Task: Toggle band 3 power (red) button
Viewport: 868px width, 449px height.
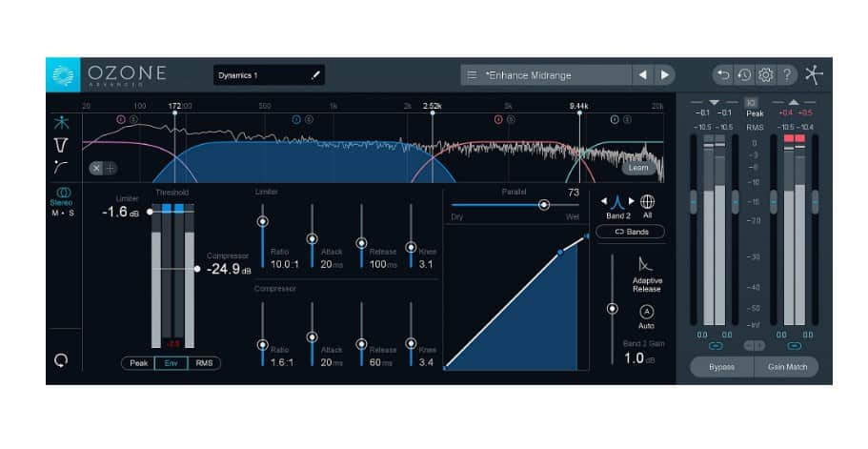Action: (498, 119)
